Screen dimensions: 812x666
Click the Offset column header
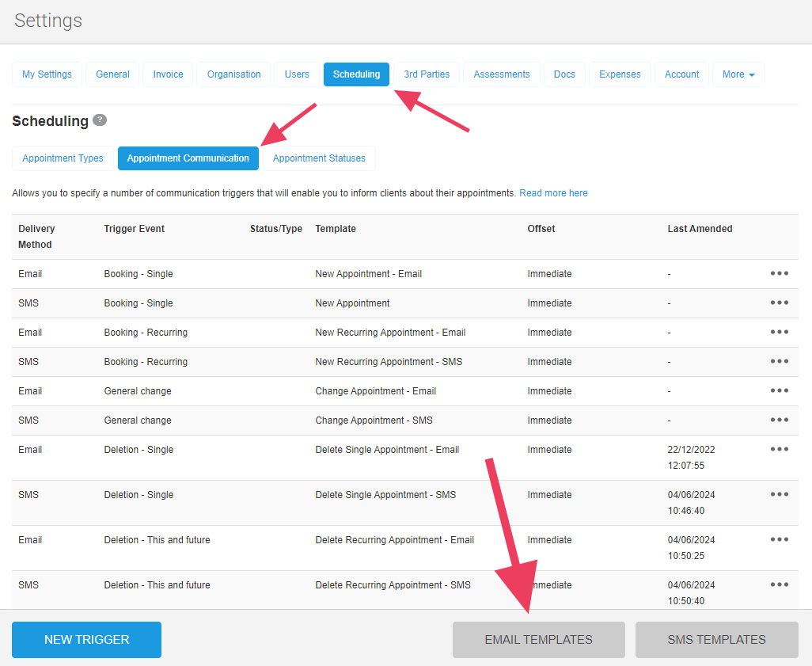[x=541, y=229]
